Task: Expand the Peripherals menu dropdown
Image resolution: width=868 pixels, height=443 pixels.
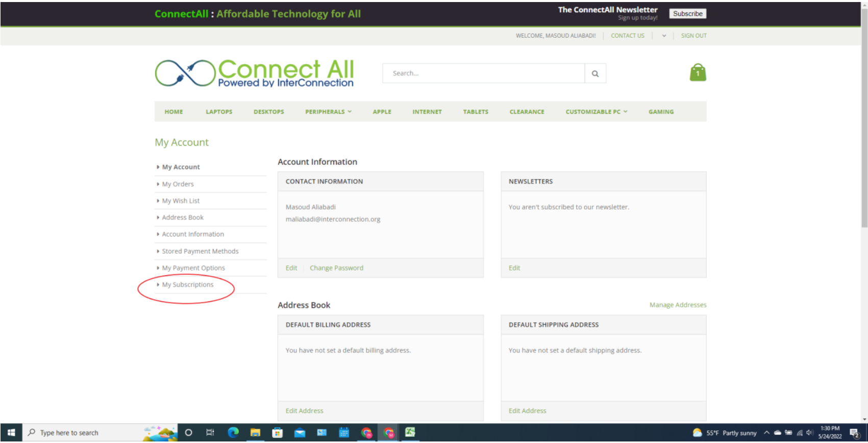Action: [x=328, y=112]
